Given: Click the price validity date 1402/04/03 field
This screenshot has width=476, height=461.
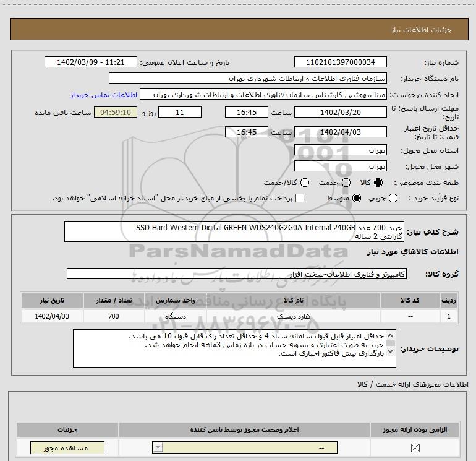Looking at the screenshot, I should 340,132.
